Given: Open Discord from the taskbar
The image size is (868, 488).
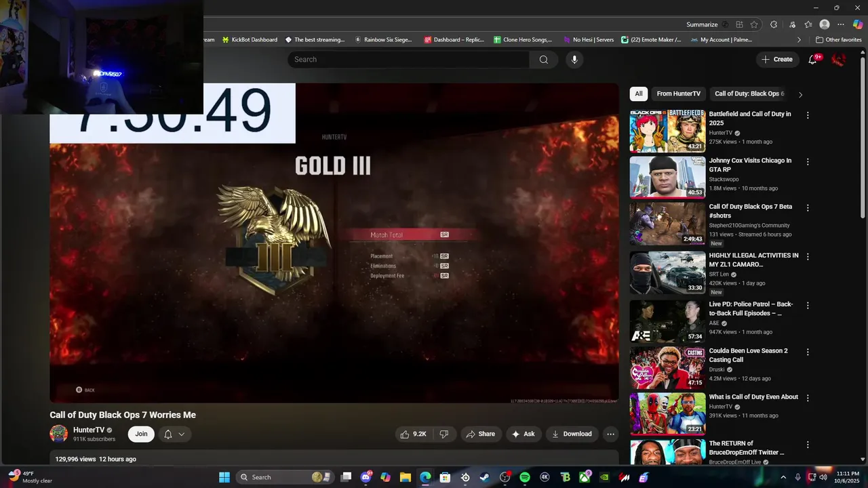Looking at the screenshot, I should [366, 477].
